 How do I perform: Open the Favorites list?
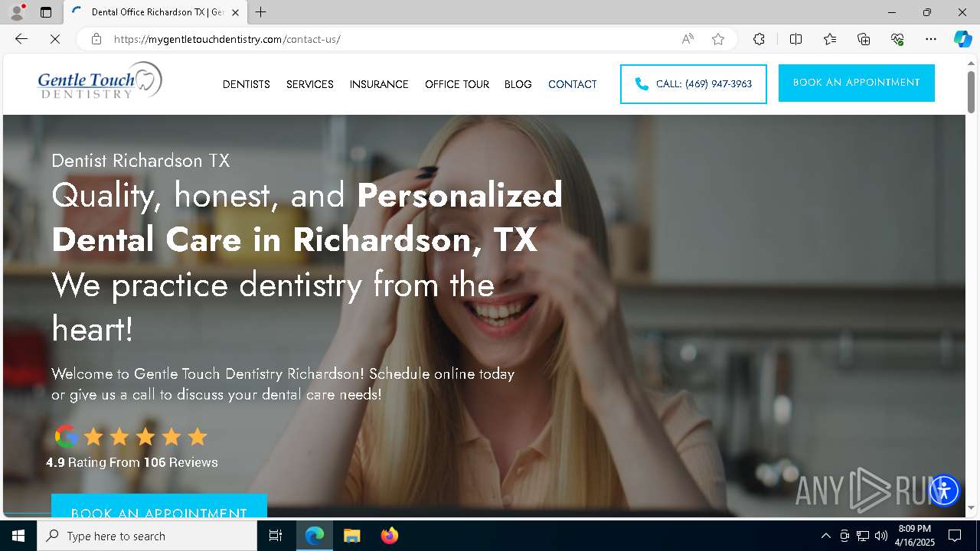coord(830,39)
